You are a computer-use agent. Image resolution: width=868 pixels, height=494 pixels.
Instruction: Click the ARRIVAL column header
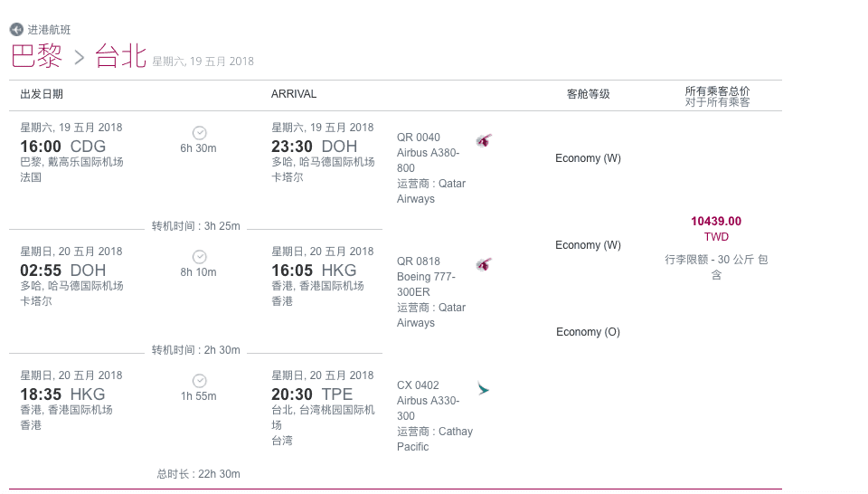click(x=294, y=94)
